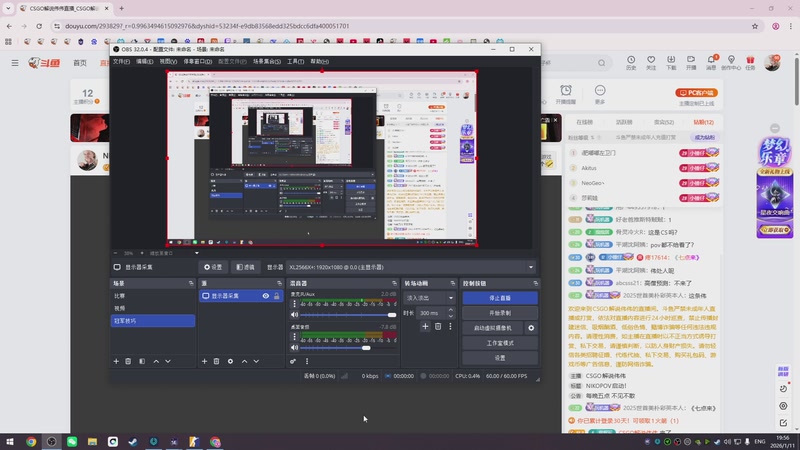Open Douyu messages bell icon
This screenshot has height=450, width=800.
click(711, 63)
